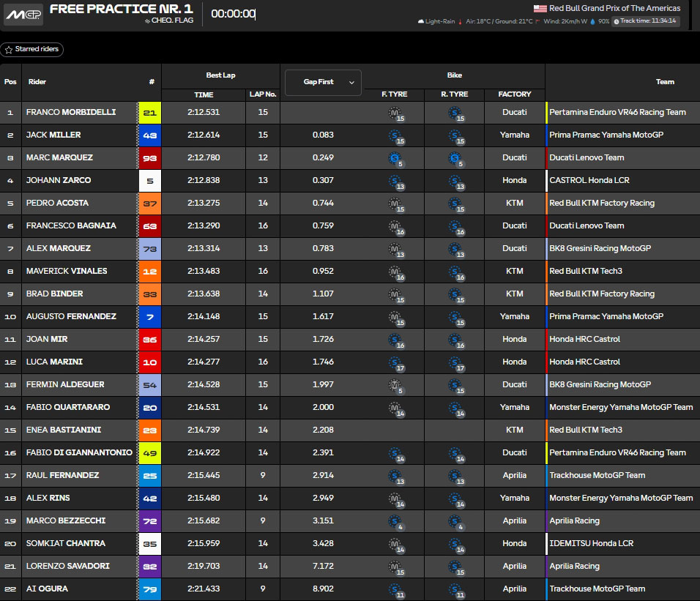Toggle the Starred riders filter

(32, 50)
